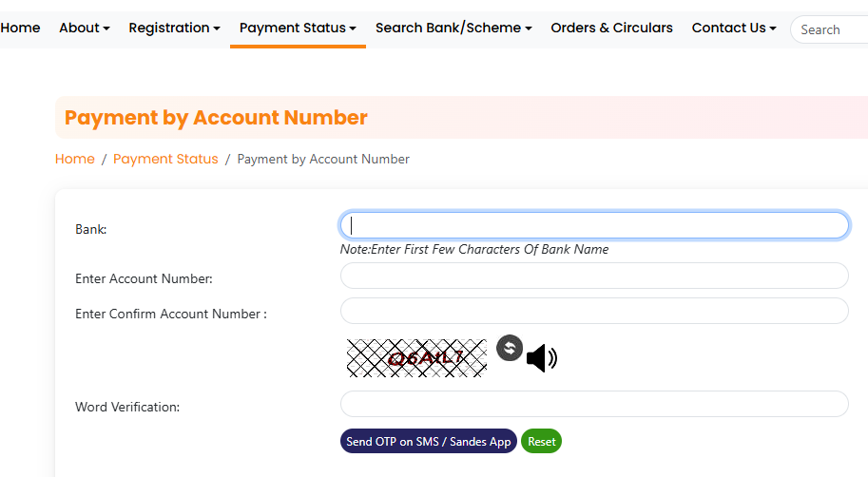Select the Confirm Account Number field
Image resolution: width=868 pixels, height=477 pixels.
[594, 311]
